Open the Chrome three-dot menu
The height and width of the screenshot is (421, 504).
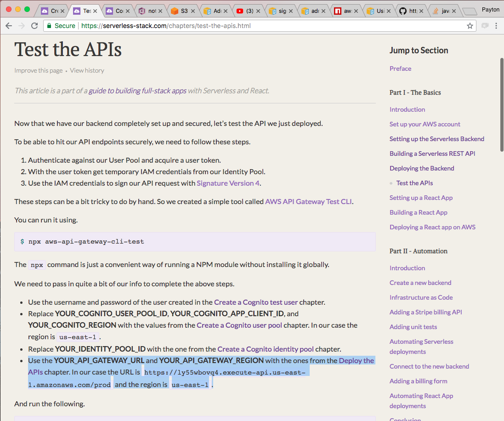click(496, 26)
